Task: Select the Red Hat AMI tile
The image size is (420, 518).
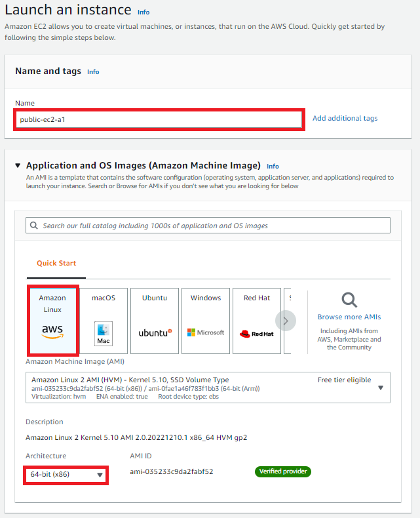Action: [x=257, y=321]
